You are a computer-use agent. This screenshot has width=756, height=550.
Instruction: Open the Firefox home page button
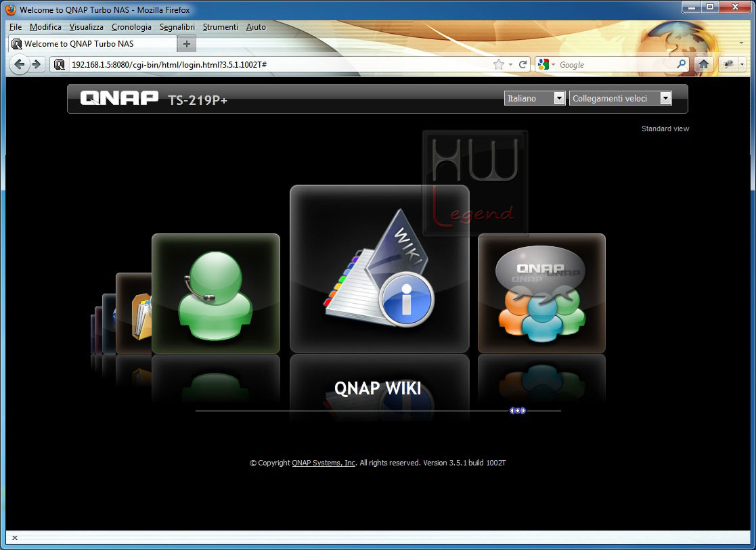pos(703,64)
